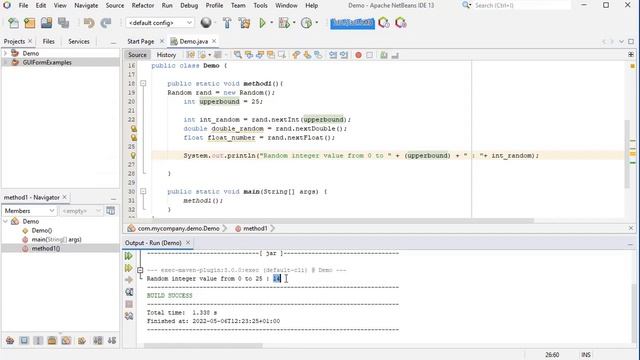Click the blue memory usage bar
Image resolution: width=640 pixels, height=360 pixels.
[x=352, y=23]
